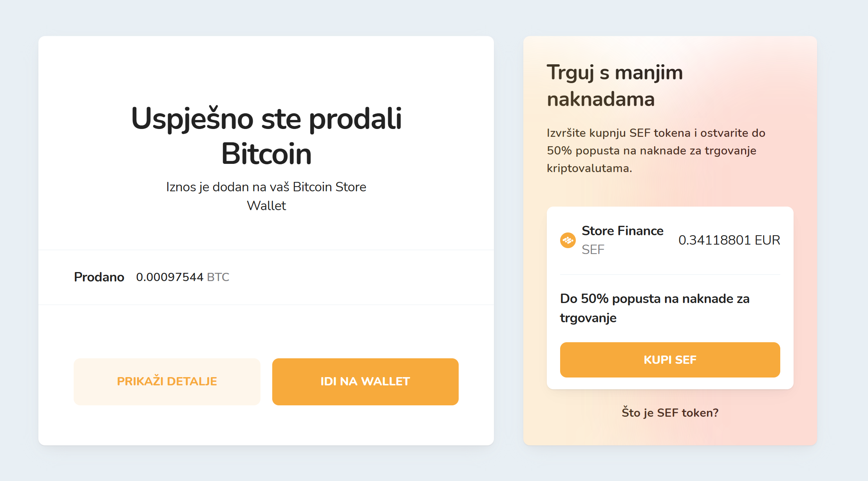Click the 'BTC' currency label
This screenshot has width=868, height=481.
(x=218, y=277)
